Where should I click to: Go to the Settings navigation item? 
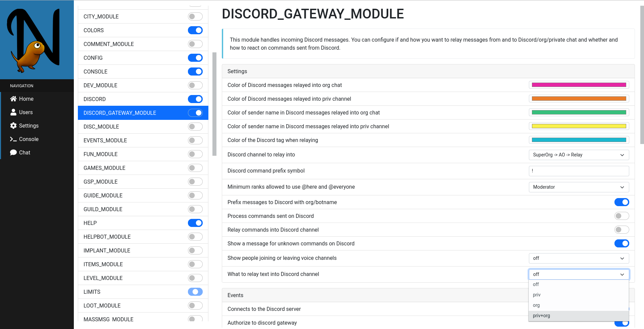click(x=37, y=126)
